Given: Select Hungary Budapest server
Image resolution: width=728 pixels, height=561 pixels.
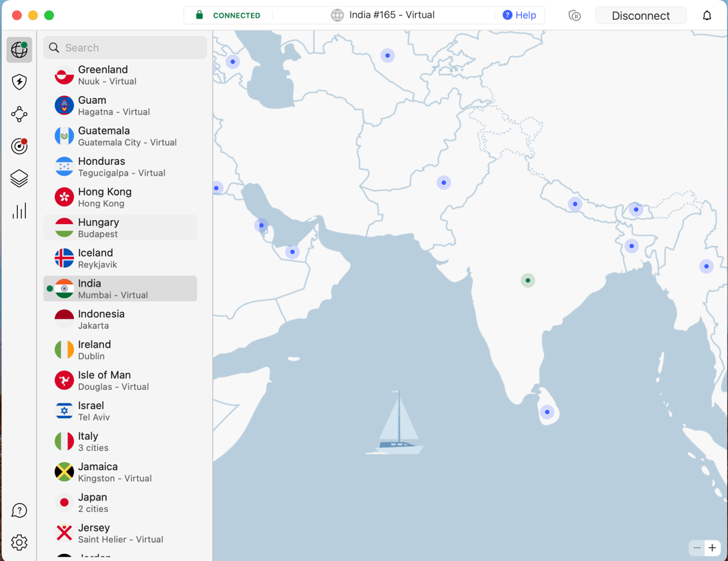Looking at the screenshot, I should (x=120, y=228).
